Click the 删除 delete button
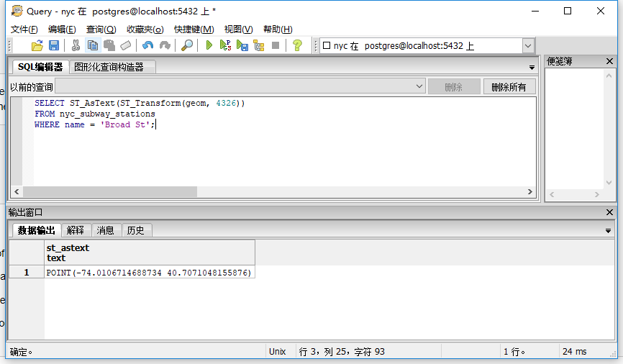The height and width of the screenshot is (364, 623). 454,86
